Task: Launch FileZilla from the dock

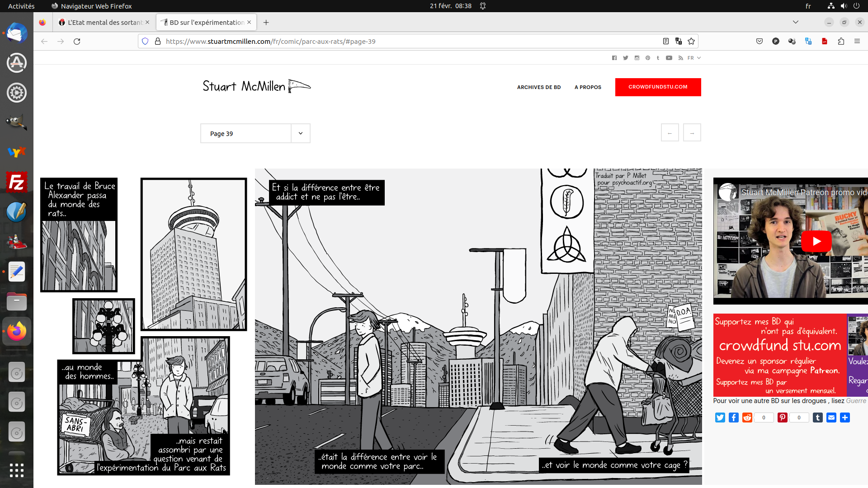Action: 17,182
